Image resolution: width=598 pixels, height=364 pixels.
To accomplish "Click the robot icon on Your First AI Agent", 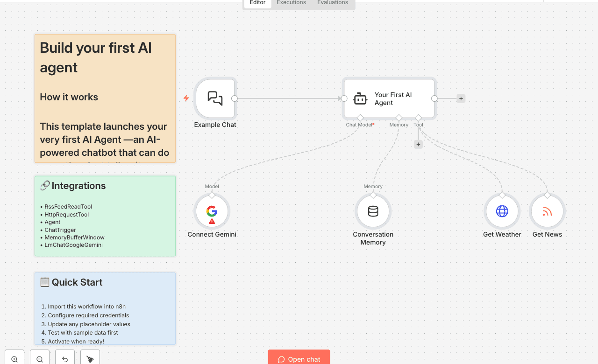I will [360, 98].
